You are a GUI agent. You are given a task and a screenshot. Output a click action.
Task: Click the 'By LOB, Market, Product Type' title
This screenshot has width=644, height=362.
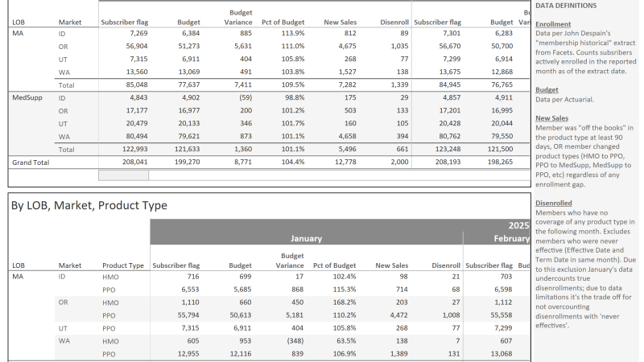click(x=89, y=205)
